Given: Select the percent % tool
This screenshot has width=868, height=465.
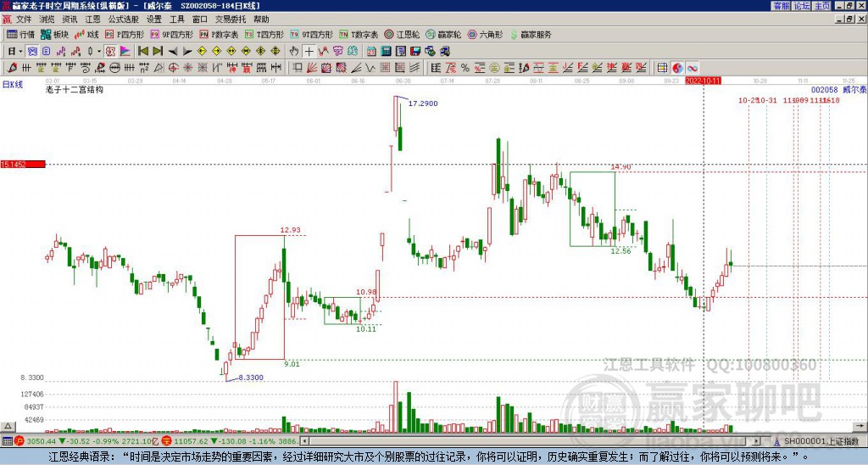Looking at the screenshot, I should (465, 68).
